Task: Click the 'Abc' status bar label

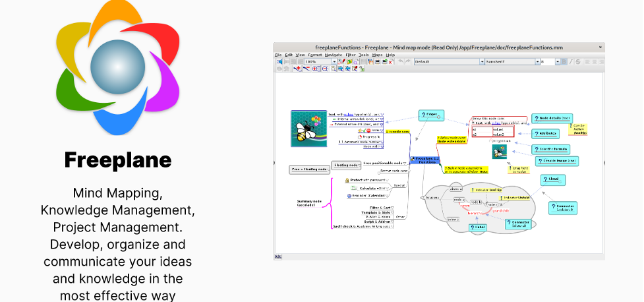Action: (278, 257)
